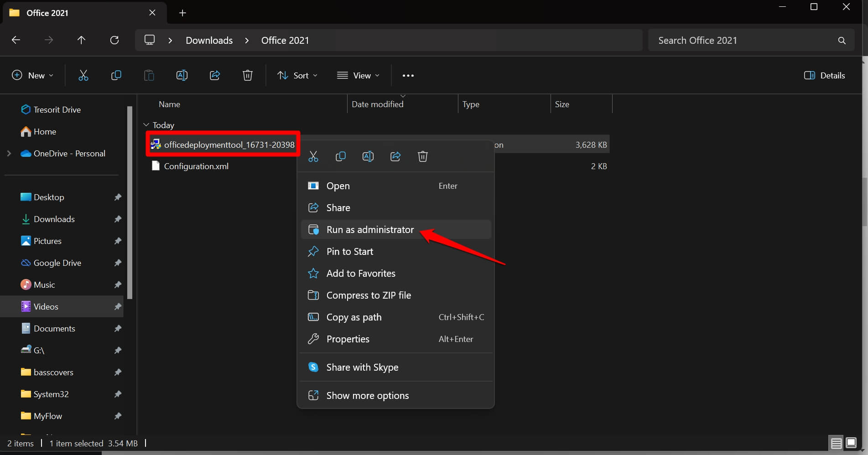The image size is (868, 455).
Task: Click the Copy icon in the toolbar
Action: click(x=116, y=75)
